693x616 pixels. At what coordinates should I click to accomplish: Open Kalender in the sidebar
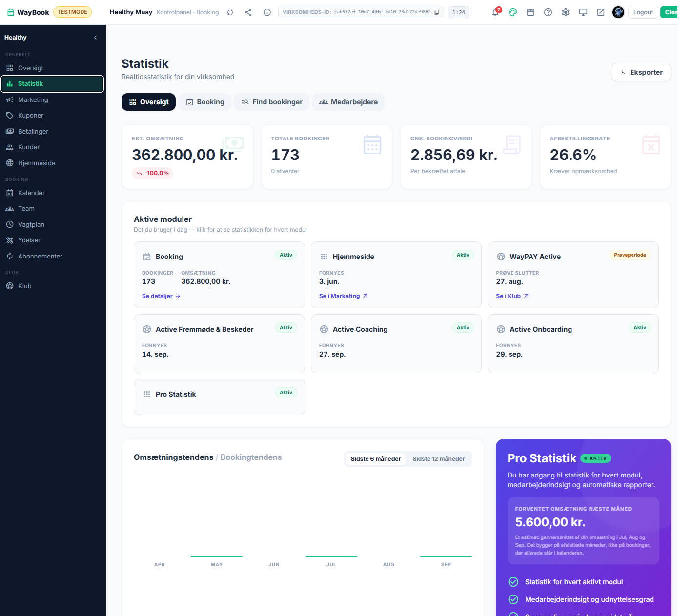coord(52,193)
